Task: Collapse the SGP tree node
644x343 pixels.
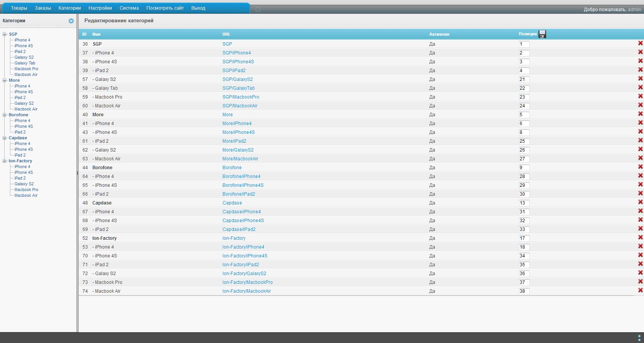Action: (x=5, y=34)
